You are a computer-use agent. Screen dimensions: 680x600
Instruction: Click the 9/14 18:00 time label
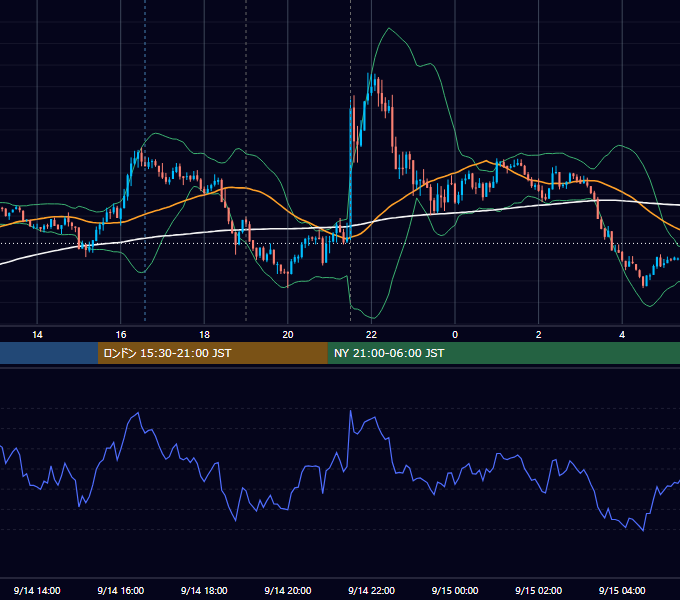204,590
